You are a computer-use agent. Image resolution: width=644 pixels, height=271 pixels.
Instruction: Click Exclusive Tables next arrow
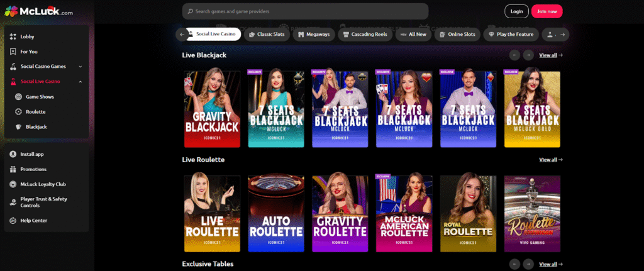click(x=528, y=264)
